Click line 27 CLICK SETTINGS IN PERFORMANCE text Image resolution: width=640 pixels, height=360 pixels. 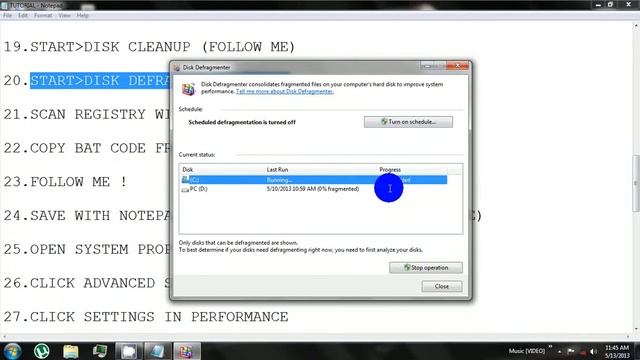coord(159,317)
